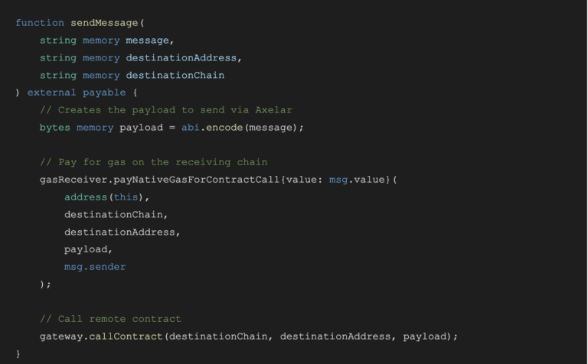Click the "msg.sender" argument
The height and width of the screenshot is (364, 588).
[x=95, y=267]
